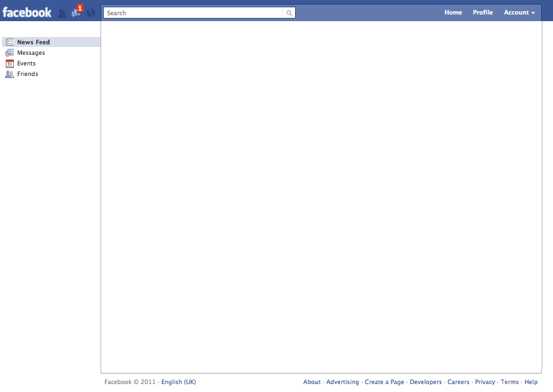Open Profile from the top bar
The image size is (553, 392).
(x=483, y=13)
